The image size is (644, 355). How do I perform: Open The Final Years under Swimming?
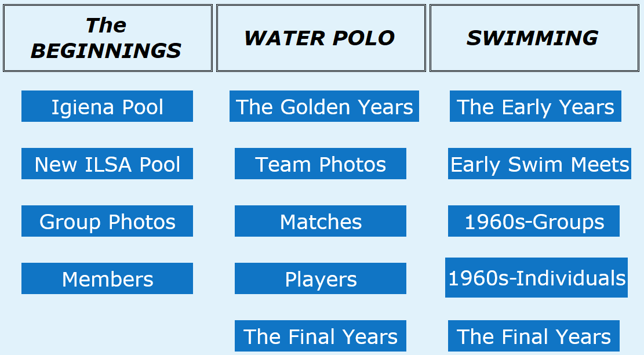click(x=534, y=336)
